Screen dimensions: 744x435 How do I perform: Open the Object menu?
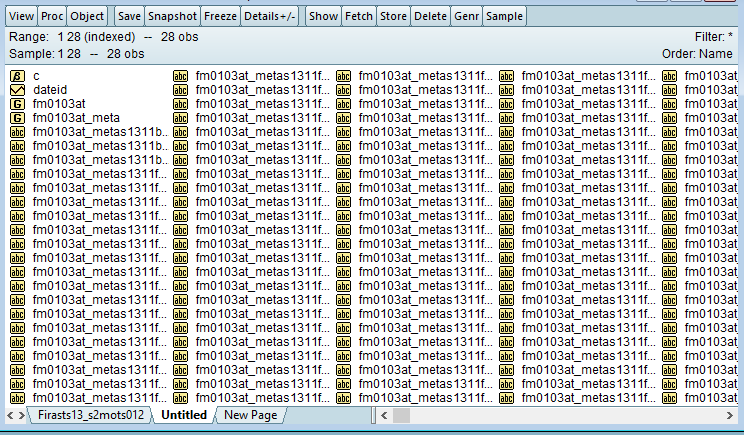87,16
